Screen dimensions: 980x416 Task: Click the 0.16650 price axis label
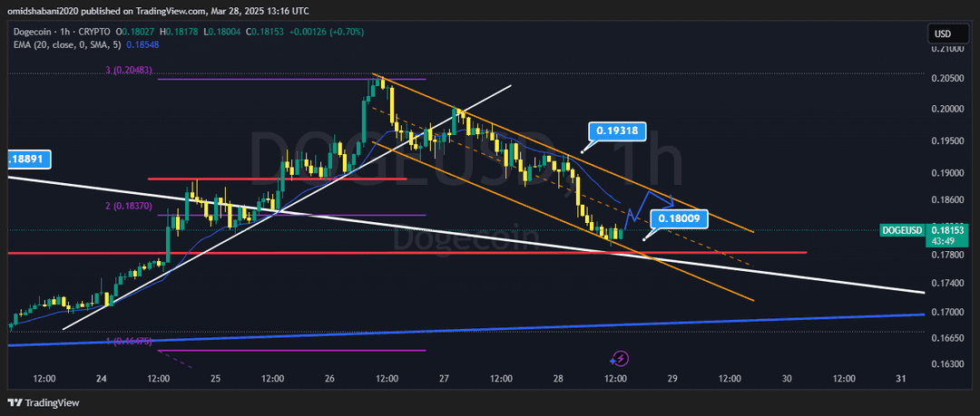(x=946, y=338)
